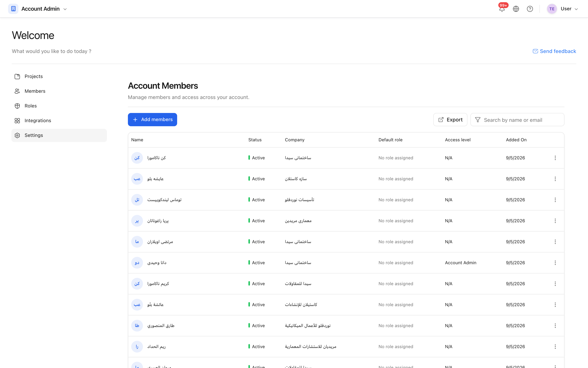The width and height of the screenshot is (588, 368).
Task: Open row actions for ريم الحداد
Action: (x=555, y=347)
